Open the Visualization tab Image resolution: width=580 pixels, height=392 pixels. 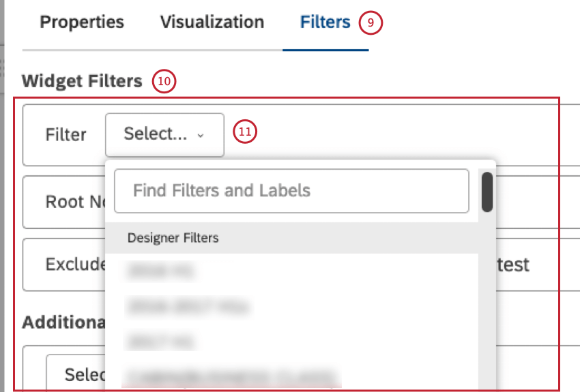(x=212, y=22)
